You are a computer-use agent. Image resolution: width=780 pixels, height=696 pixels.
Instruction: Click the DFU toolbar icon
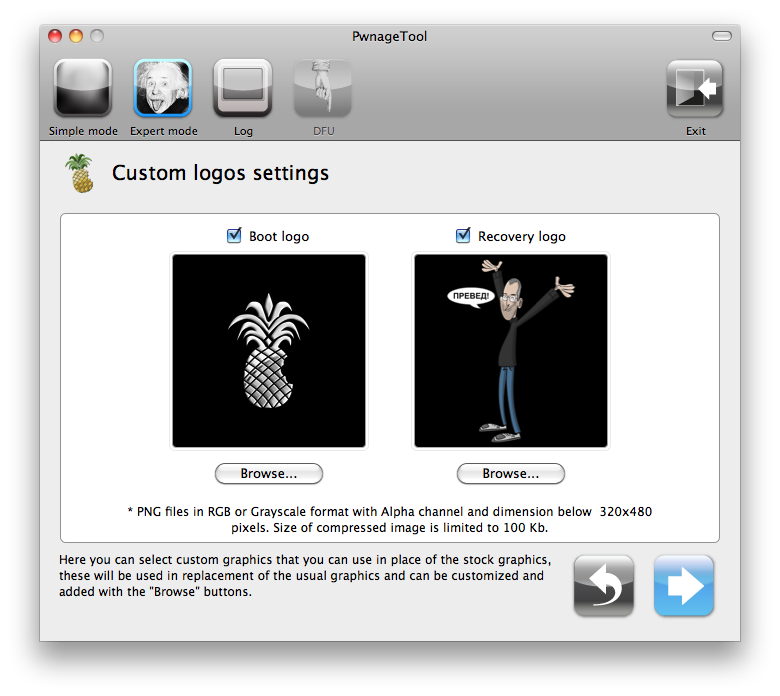point(322,89)
